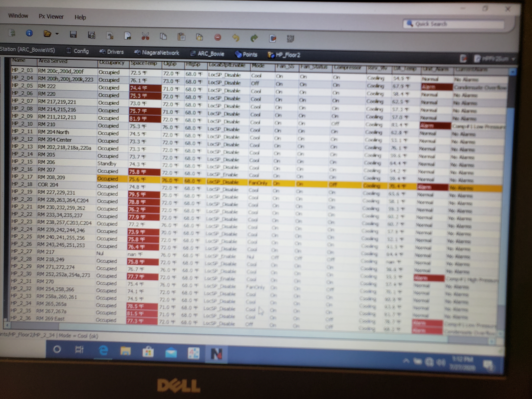Open the Niagara Workbench taskbar icon
This screenshot has height=399, width=532.
216,353
